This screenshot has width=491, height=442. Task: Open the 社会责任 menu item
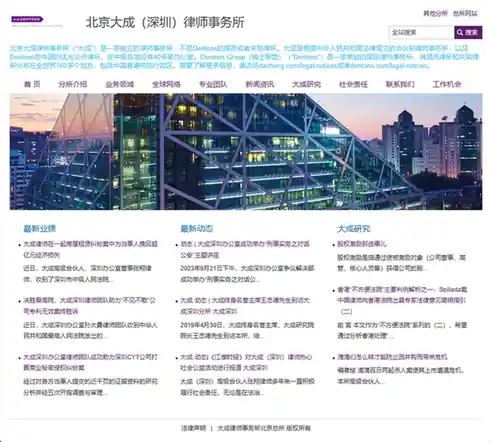[354, 84]
